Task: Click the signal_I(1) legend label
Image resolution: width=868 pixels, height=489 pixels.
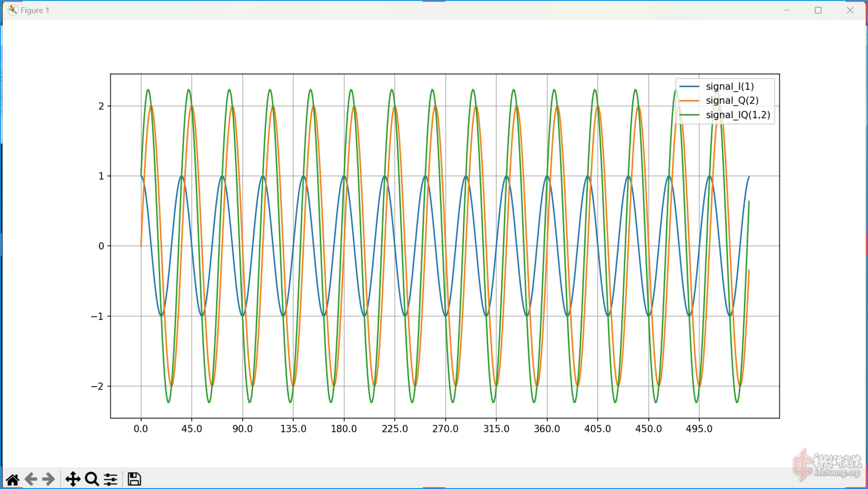Action: coord(729,86)
